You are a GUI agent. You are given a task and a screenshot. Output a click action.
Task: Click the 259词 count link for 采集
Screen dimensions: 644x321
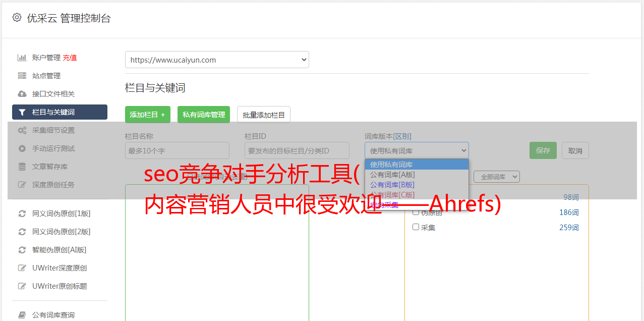[569, 228]
